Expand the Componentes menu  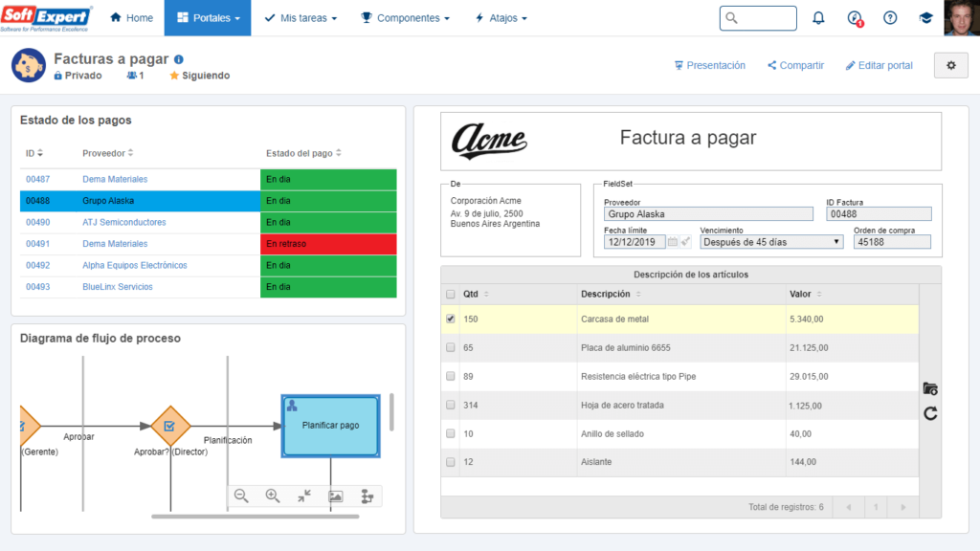[406, 18]
